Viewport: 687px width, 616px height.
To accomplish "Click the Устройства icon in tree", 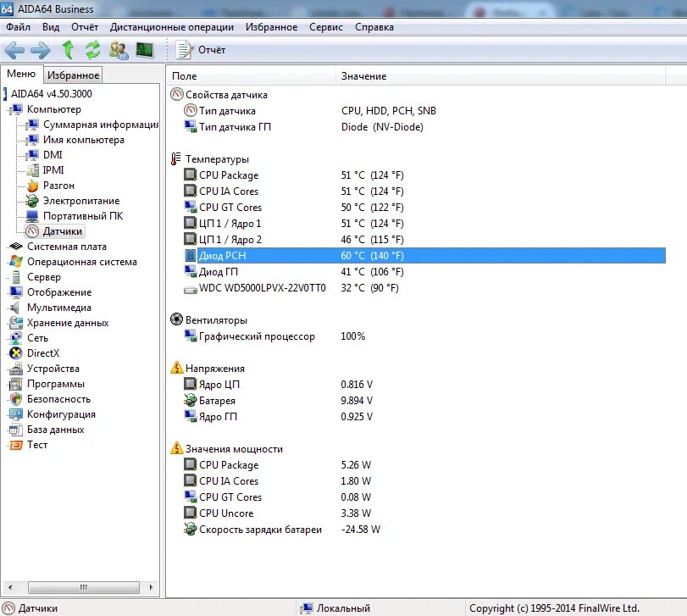I will (x=16, y=369).
